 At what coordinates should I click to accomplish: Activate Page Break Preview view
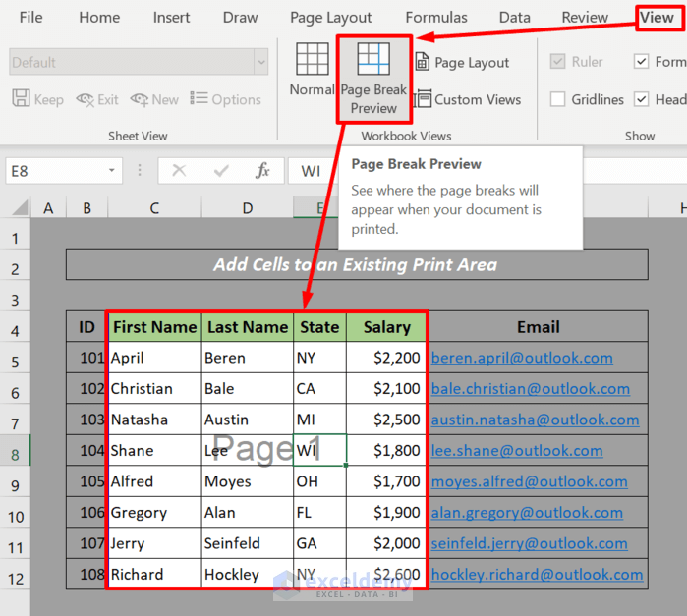click(x=373, y=79)
